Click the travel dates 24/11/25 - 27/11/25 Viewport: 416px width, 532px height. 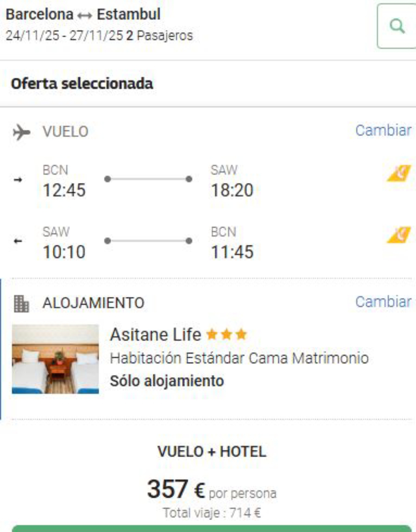(64, 35)
